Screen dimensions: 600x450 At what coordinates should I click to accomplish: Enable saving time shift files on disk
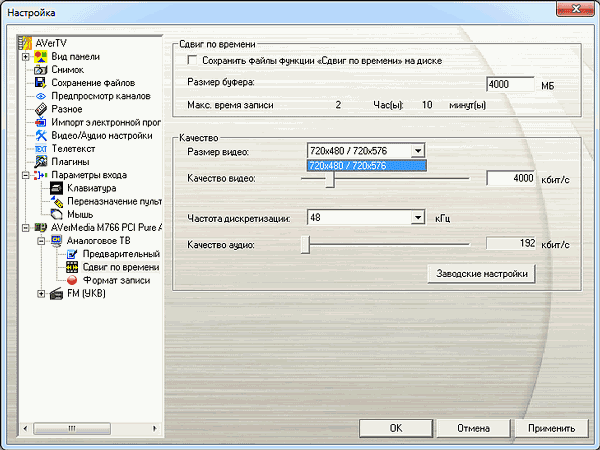pos(192,60)
